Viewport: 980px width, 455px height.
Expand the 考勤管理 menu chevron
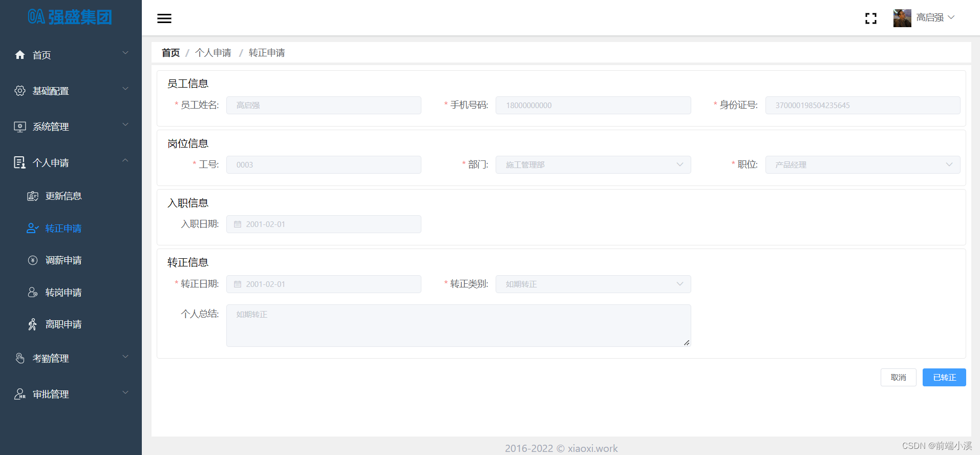coord(125,357)
